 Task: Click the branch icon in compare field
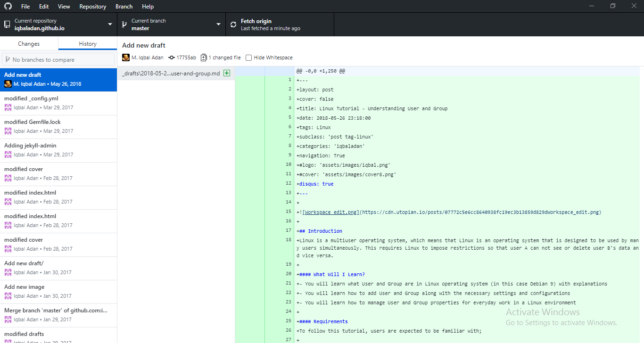coord(8,59)
